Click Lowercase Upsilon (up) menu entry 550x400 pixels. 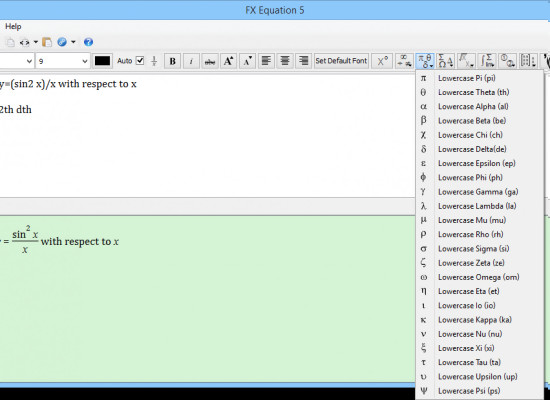[x=479, y=376]
